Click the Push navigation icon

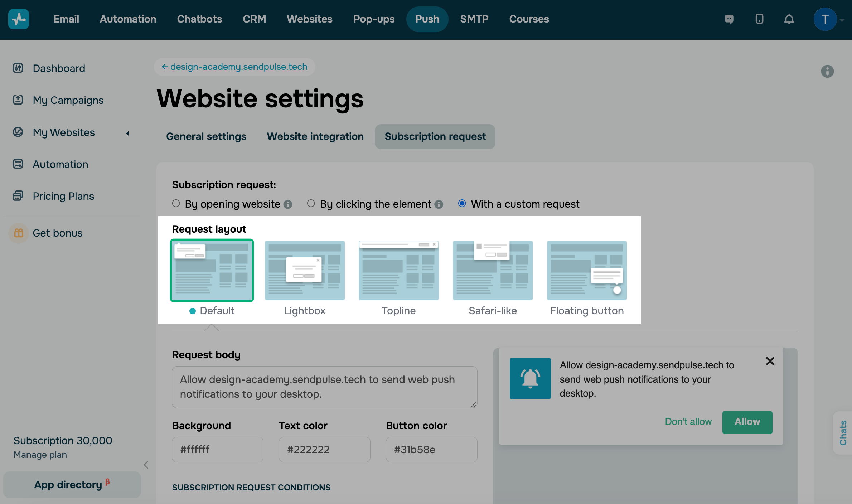pos(427,18)
